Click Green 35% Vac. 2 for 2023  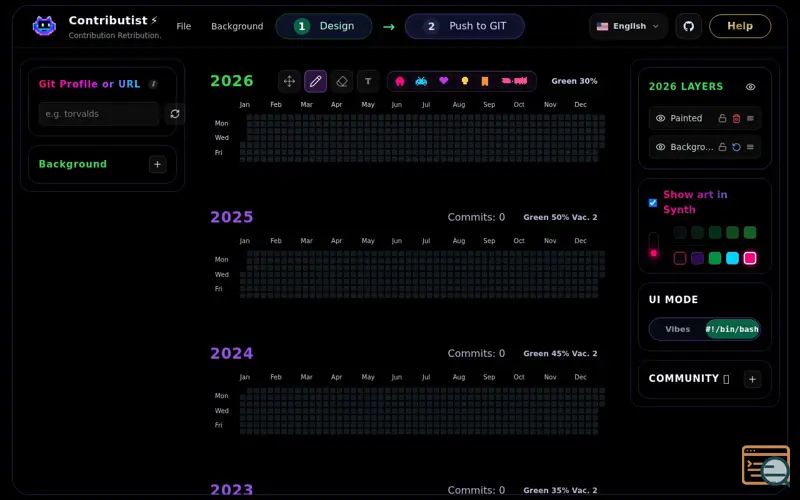click(x=560, y=490)
